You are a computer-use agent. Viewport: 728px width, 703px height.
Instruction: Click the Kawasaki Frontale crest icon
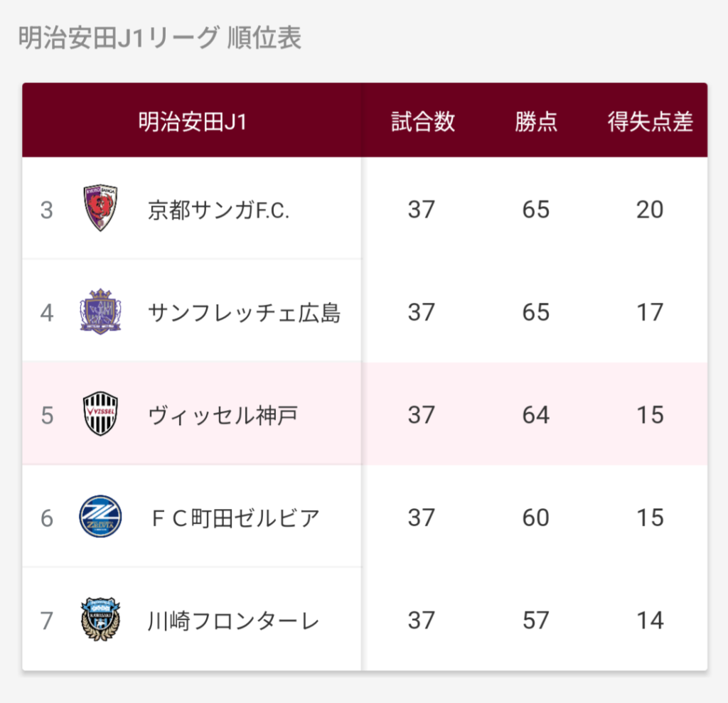[100, 620]
